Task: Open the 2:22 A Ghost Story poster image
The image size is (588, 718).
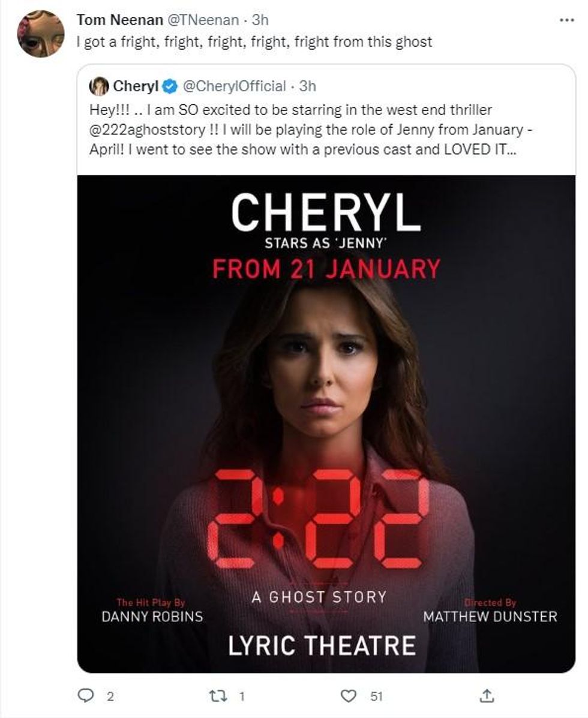Action: 326,423
